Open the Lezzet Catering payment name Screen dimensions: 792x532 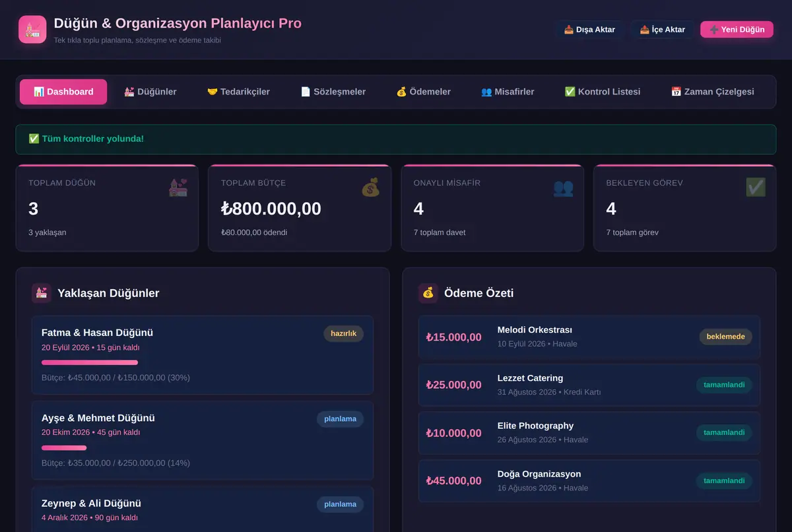(x=530, y=378)
